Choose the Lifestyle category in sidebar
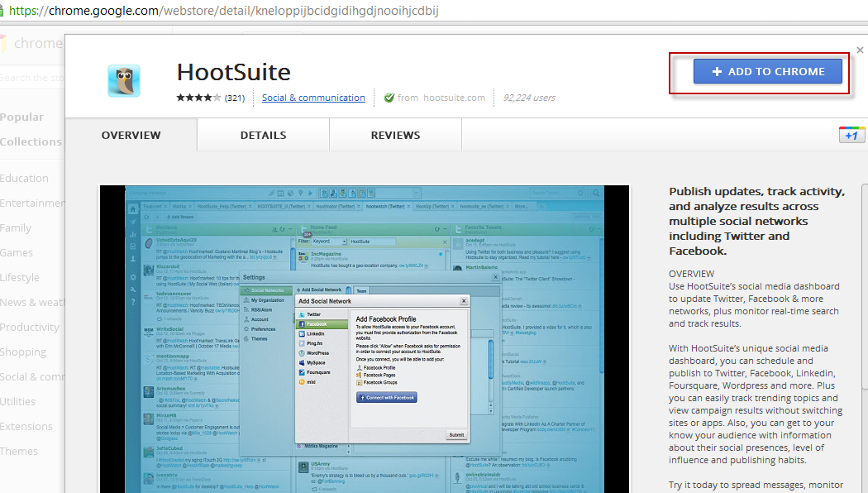Image resolution: width=868 pixels, height=493 pixels. (20, 278)
